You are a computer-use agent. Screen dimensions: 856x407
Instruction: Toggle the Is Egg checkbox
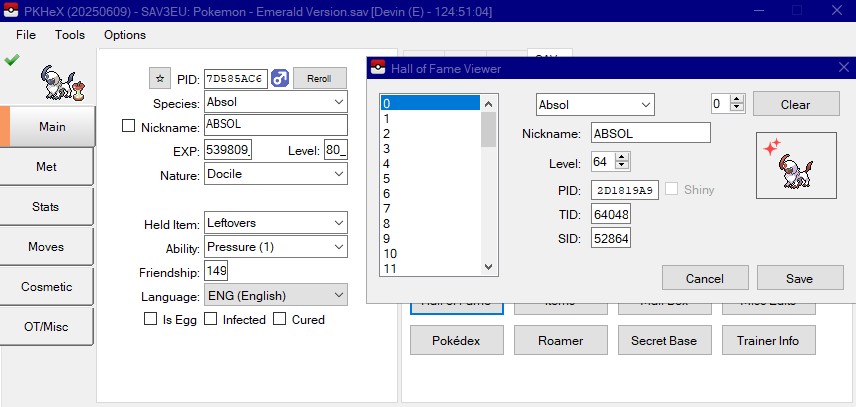click(152, 319)
